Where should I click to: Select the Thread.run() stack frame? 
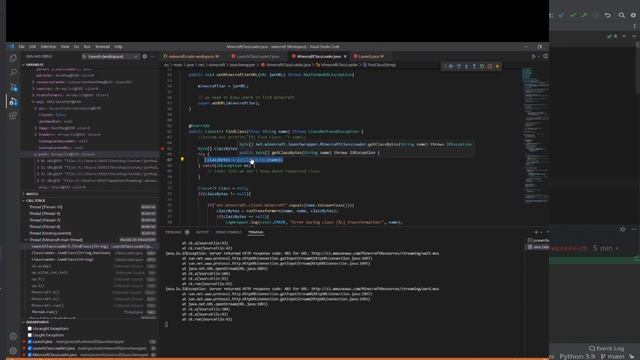(x=90, y=312)
